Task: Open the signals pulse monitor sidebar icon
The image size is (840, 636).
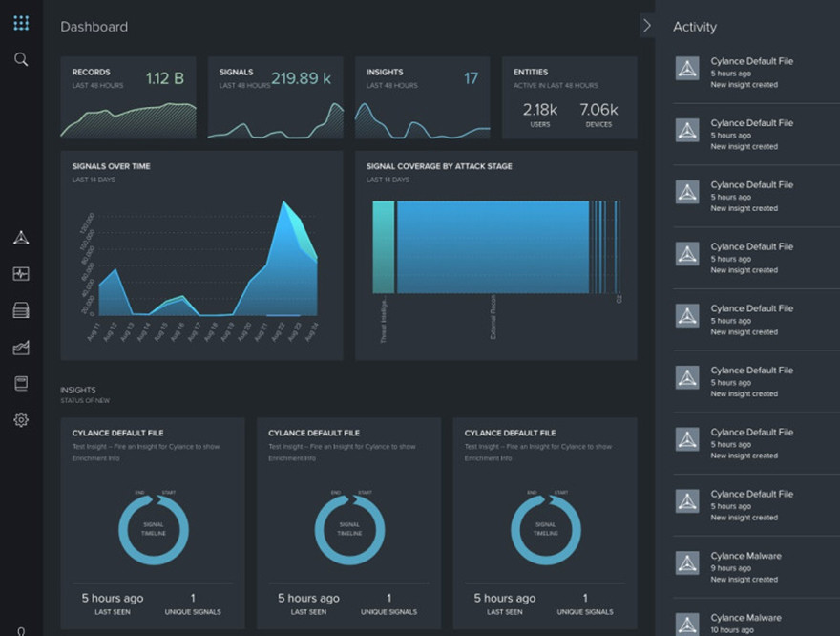Action: point(21,274)
